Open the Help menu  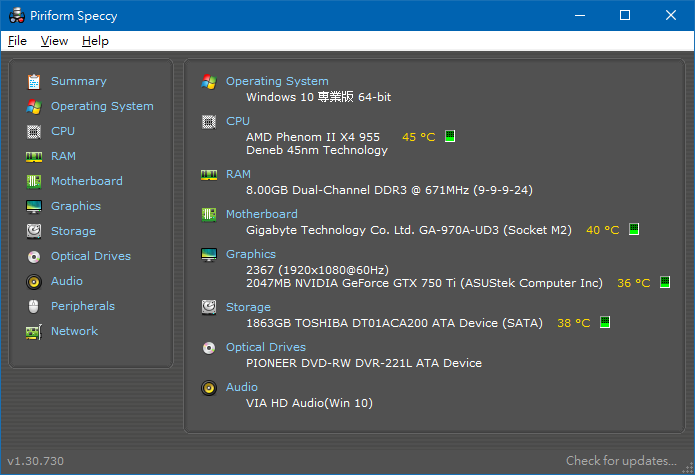pos(95,41)
